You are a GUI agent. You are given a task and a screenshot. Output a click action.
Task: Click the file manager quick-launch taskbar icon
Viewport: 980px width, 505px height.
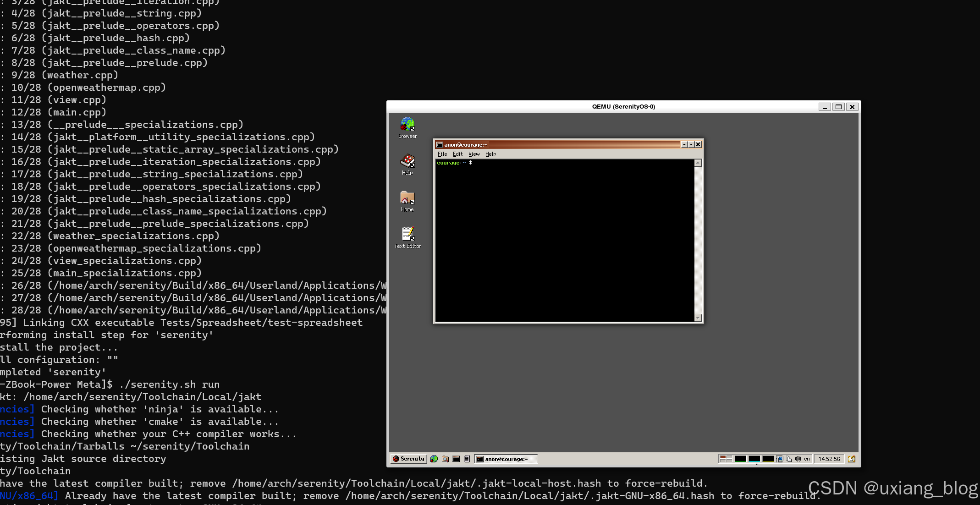445,459
